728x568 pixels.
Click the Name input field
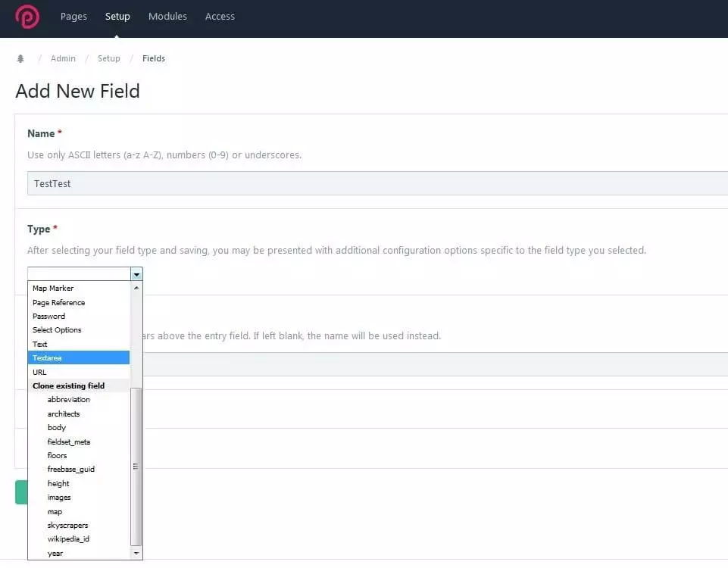pos(377,183)
